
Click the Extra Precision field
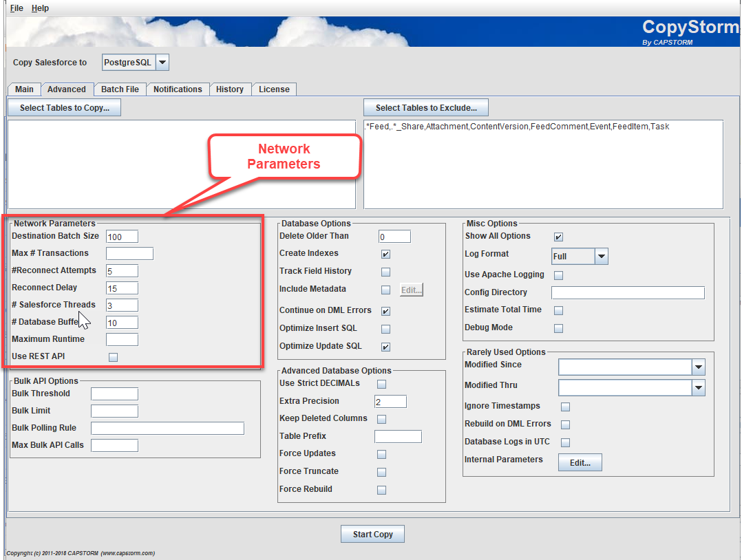pyautogui.click(x=390, y=402)
